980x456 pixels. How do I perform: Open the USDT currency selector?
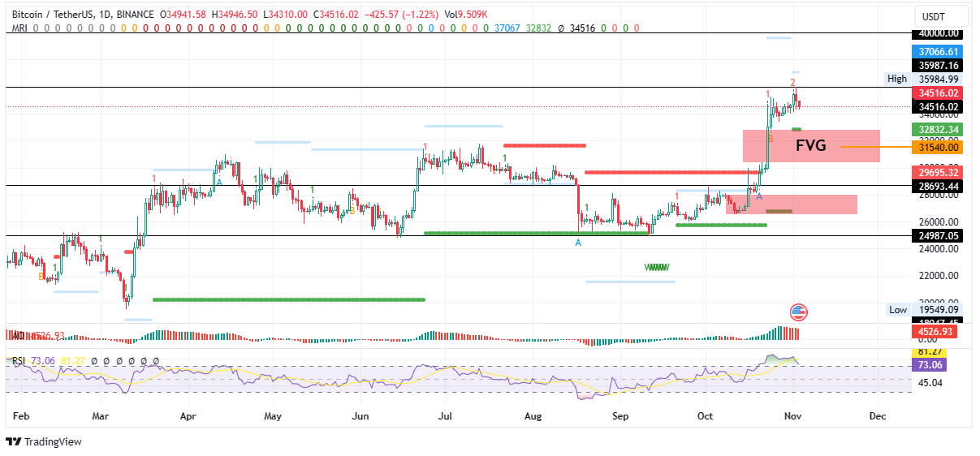tap(942, 16)
